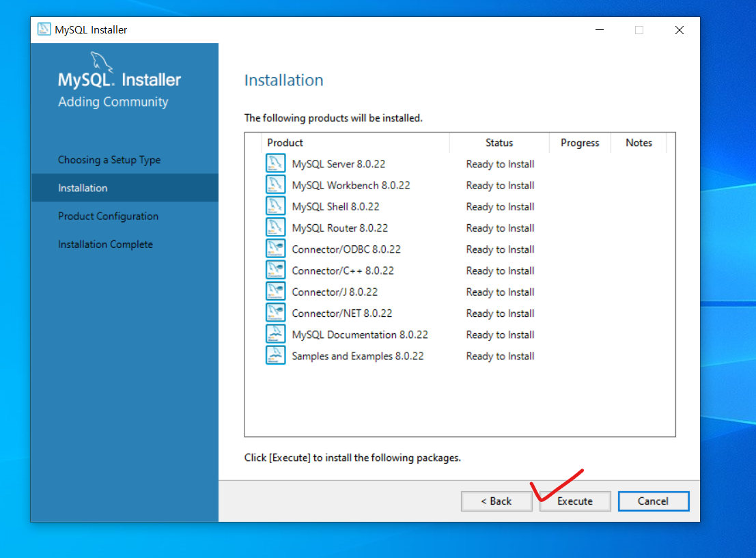
Task: Select the MySQL Shell 8.0.22 row text
Action: (335, 206)
